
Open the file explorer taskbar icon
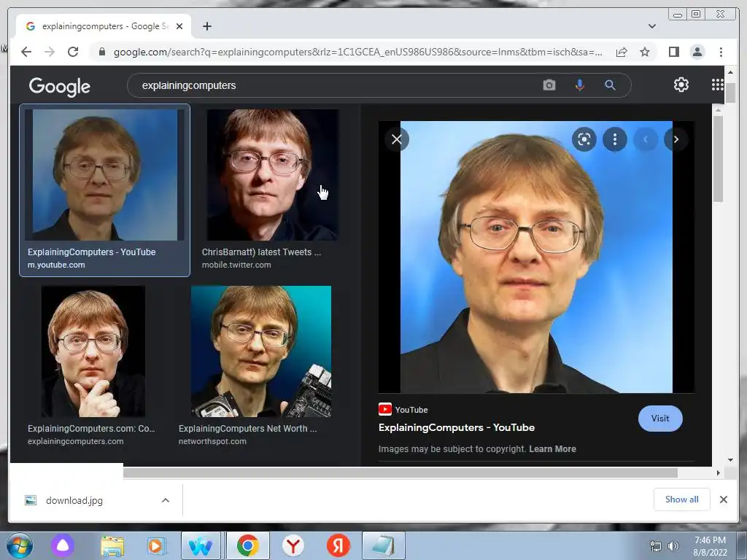point(112,545)
